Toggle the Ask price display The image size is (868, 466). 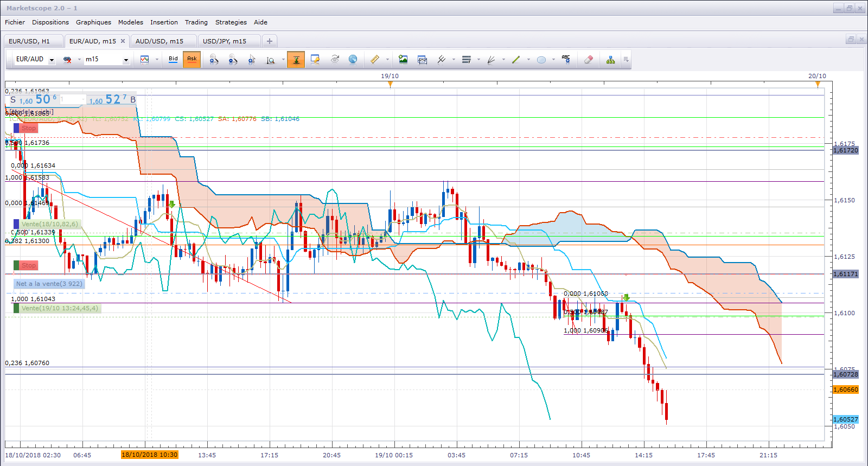[192, 59]
